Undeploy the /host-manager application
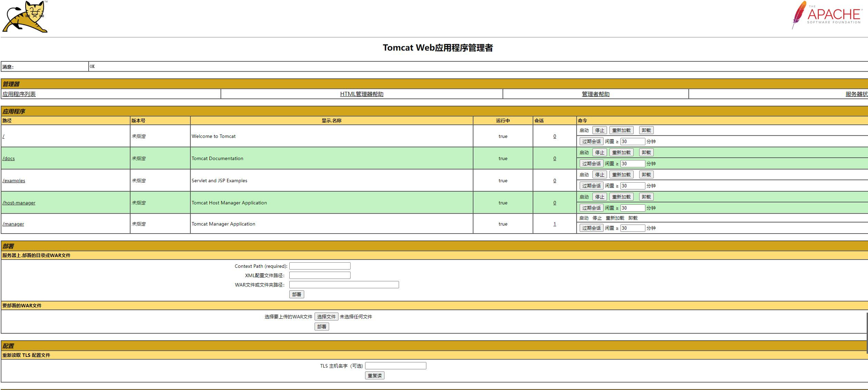This screenshot has width=868, height=390. (646, 197)
